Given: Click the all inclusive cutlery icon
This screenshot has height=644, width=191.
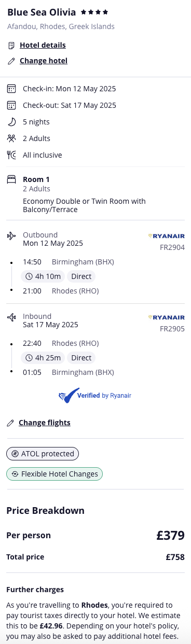Looking at the screenshot, I should [x=11, y=155].
